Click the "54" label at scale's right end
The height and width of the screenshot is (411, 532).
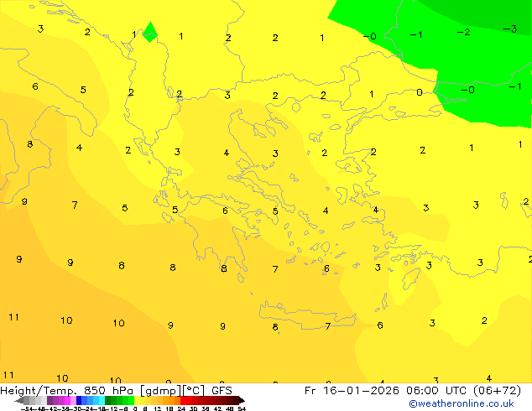pos(242,408)
